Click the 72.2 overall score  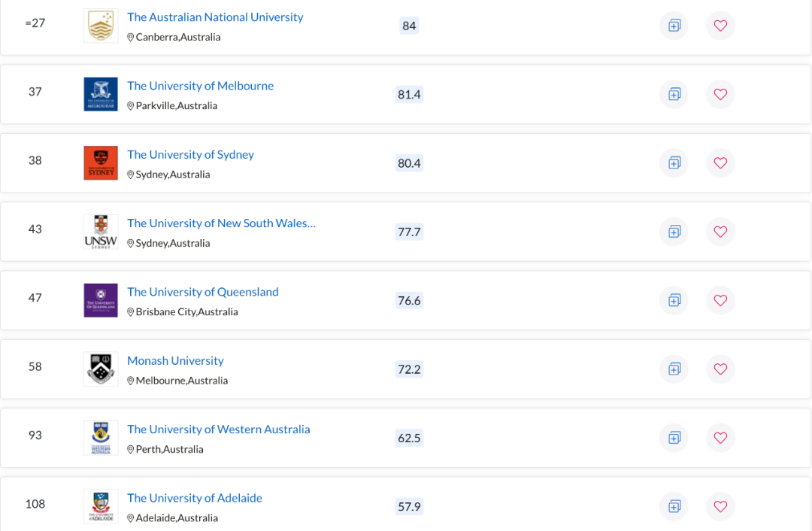(x=409, y=369)
